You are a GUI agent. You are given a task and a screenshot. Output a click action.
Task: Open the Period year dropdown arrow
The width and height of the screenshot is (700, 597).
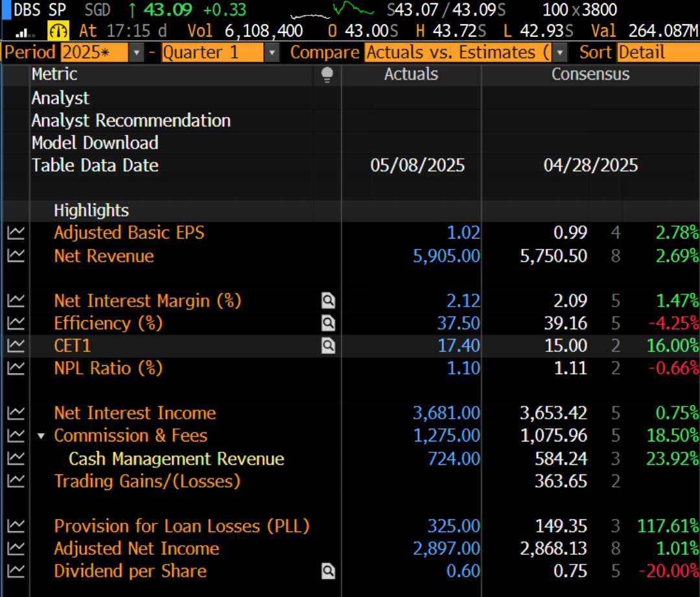137,53
